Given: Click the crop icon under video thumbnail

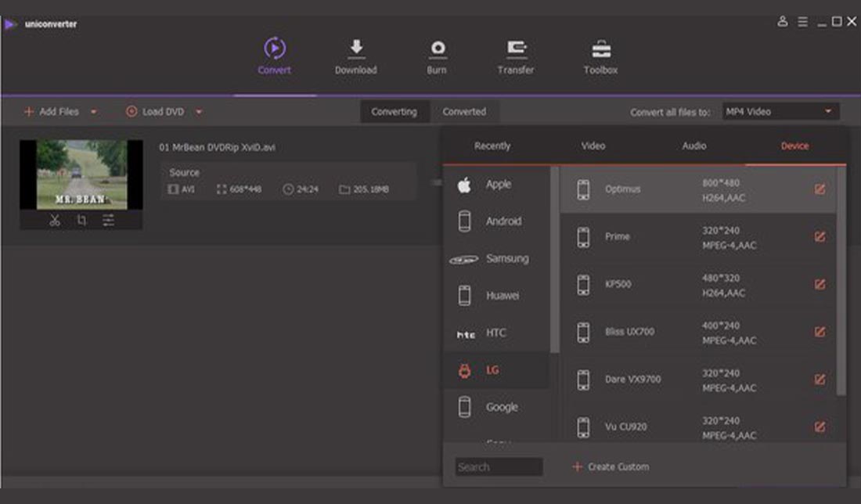Looking at the screenshot, I should coord(81,221).
